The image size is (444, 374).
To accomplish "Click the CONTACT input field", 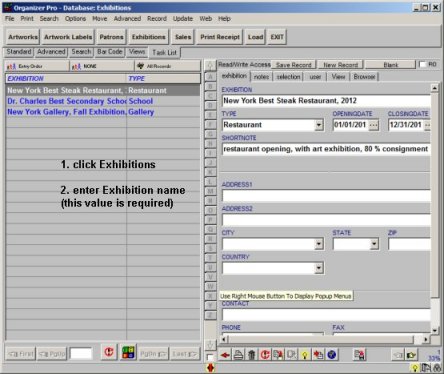I will [326, 315].
